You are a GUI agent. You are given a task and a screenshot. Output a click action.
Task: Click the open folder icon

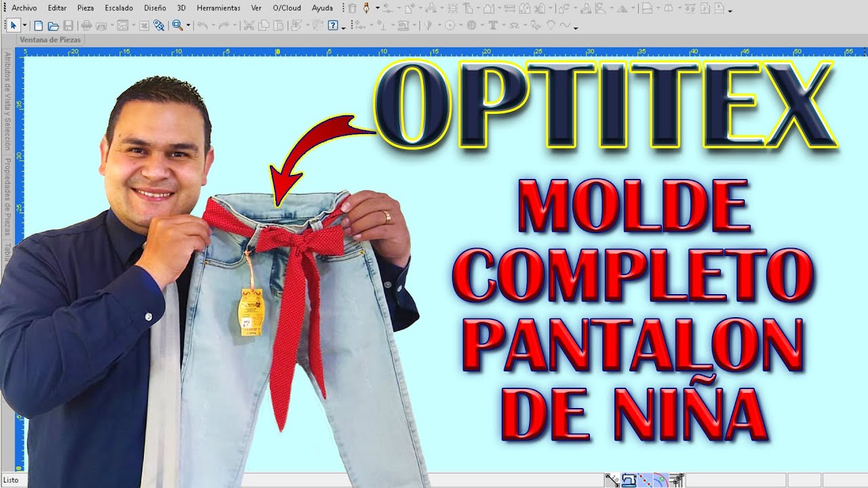(53, 25)
